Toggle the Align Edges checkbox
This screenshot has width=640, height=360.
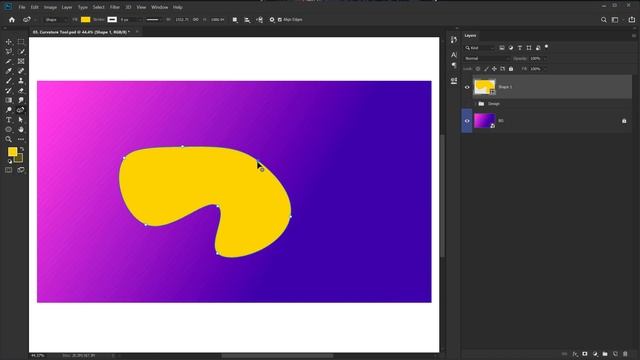point(280,20)
